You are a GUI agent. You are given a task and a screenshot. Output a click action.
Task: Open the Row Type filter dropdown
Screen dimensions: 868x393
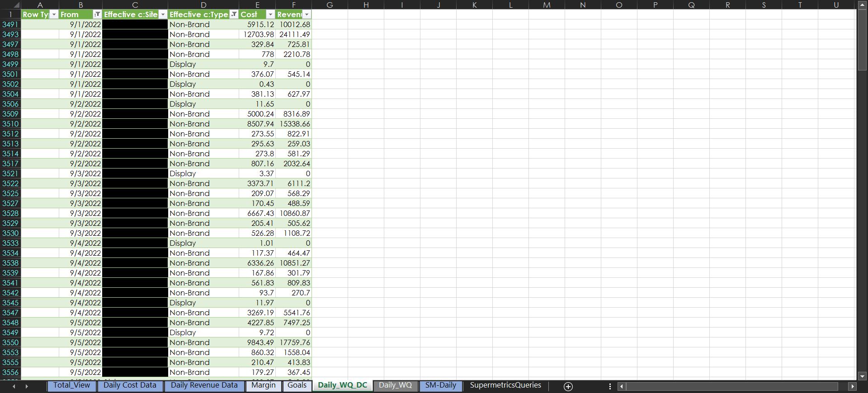tap(54, 14)
